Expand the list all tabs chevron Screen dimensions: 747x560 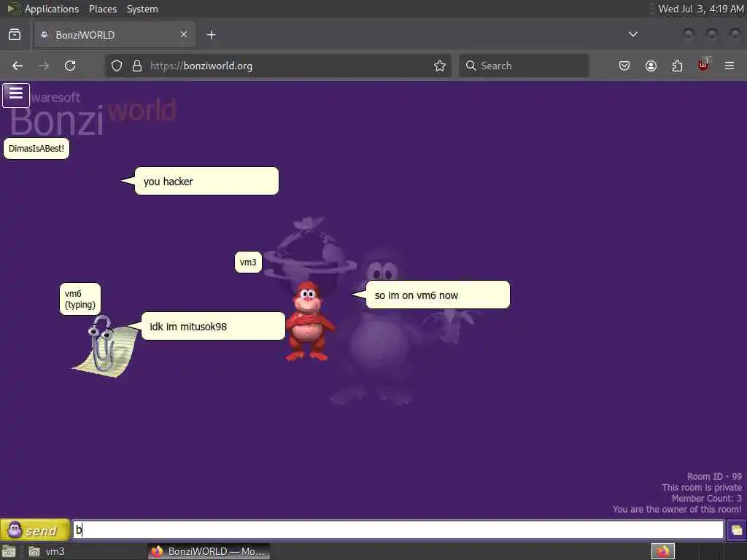coord(632,34)
